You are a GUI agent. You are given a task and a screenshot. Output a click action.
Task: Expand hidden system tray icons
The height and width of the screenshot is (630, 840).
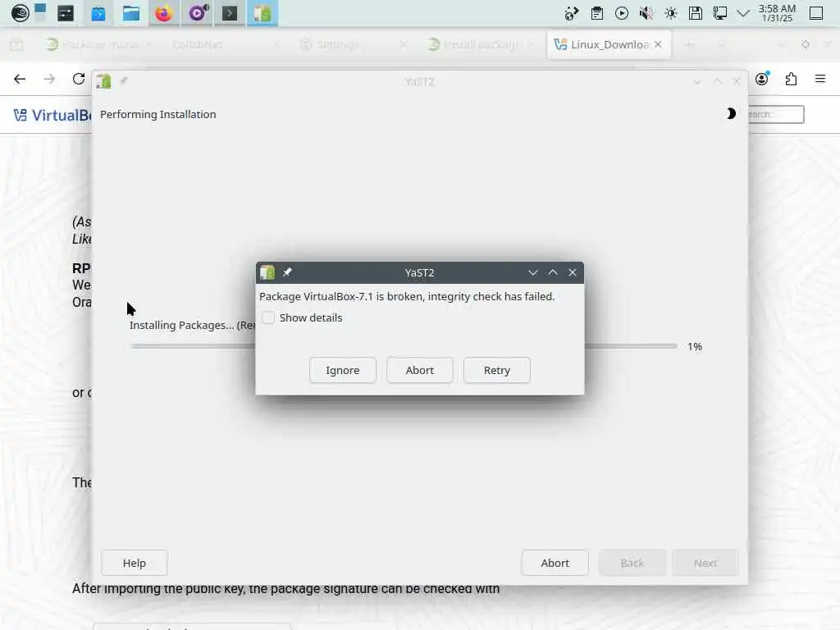click(743, 13)
